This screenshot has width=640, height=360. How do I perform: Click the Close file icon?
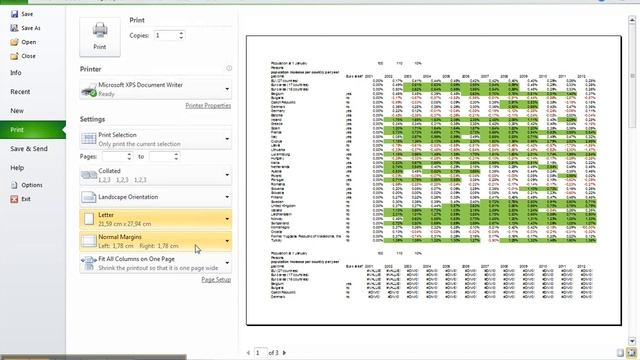[x=14, y=56]
